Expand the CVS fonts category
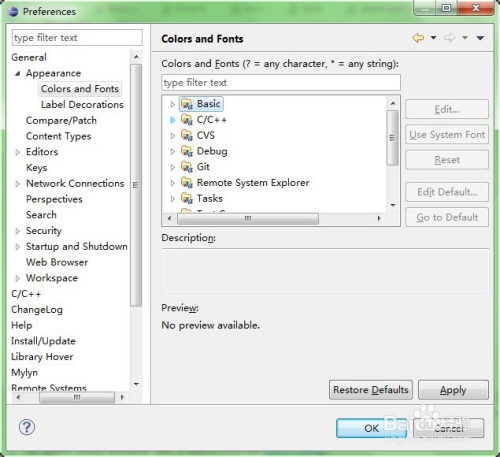 [172, 136]
